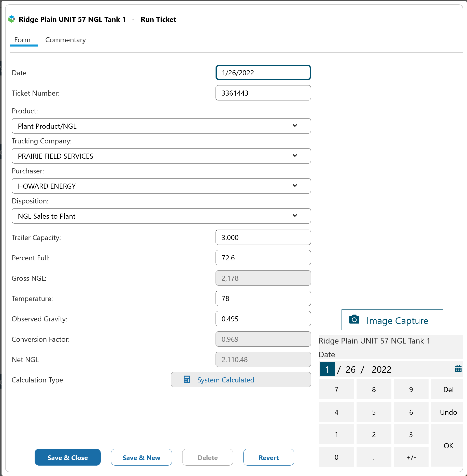Click the Ticket Number field
This screenshot has width=467, height=476.
263,93
